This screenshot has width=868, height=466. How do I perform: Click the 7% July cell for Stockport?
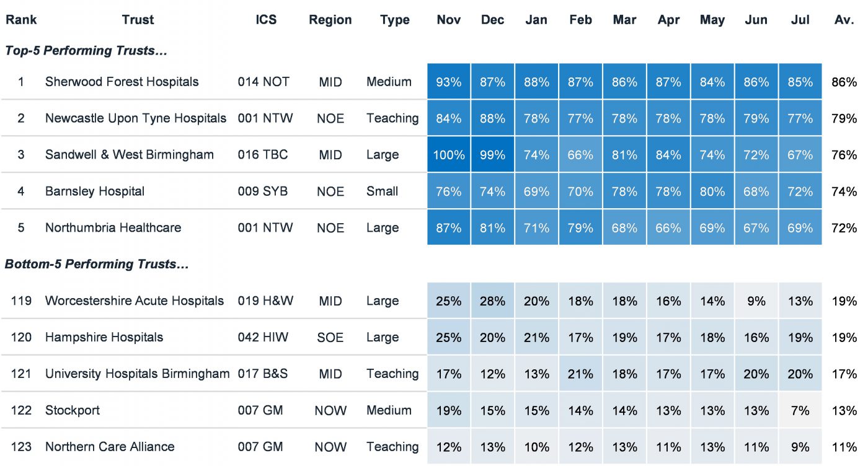(800, 411)
